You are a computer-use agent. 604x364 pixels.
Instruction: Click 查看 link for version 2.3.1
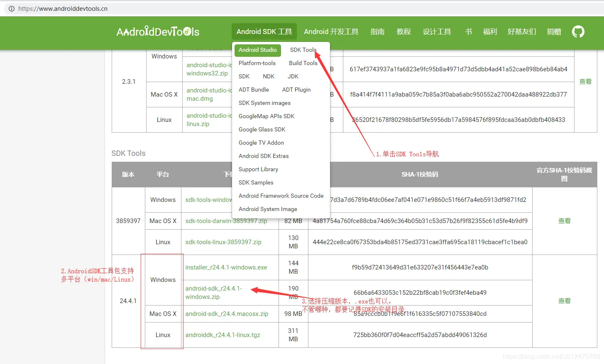pos(585,82)
